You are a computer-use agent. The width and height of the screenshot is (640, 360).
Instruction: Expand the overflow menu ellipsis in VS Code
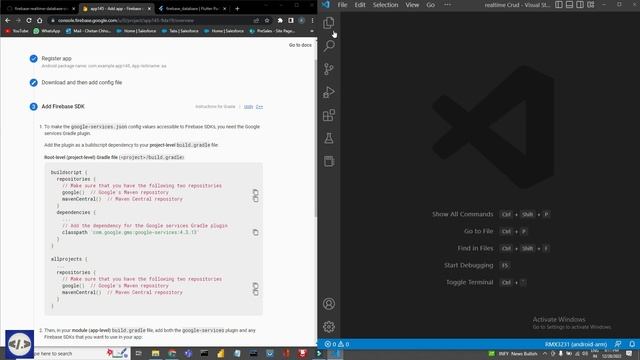tap(448, 5)
